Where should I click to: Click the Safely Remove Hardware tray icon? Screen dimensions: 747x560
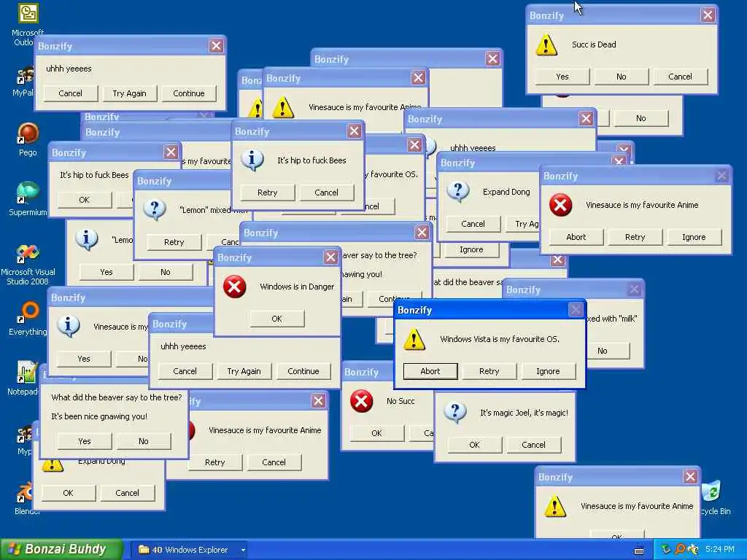665,550
